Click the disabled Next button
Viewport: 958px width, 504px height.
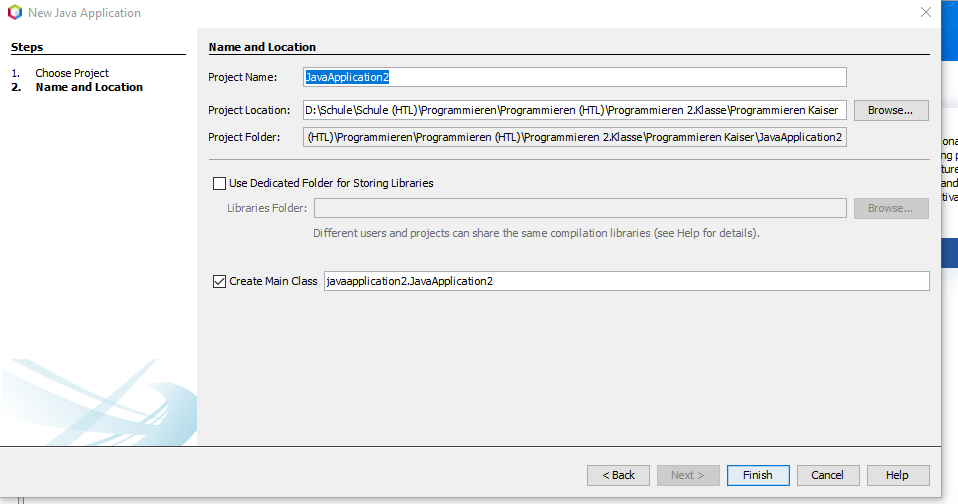(x=688, y=475)
